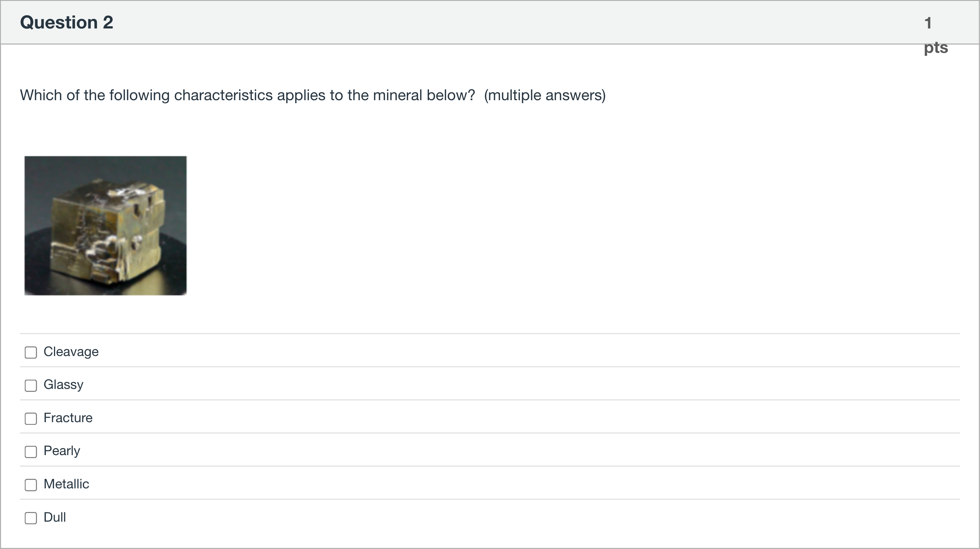Image resolution: width=980 pixels, height=549 pixels.
Task: Check the Cleavage checkbox
Action: point(31,352)
